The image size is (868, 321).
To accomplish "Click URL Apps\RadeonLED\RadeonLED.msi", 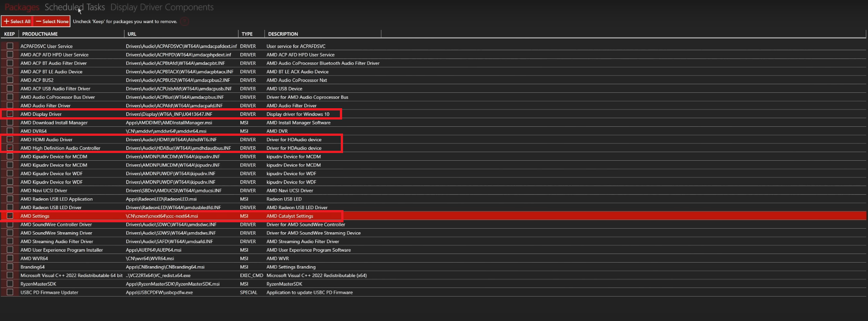I will (161, 199).
